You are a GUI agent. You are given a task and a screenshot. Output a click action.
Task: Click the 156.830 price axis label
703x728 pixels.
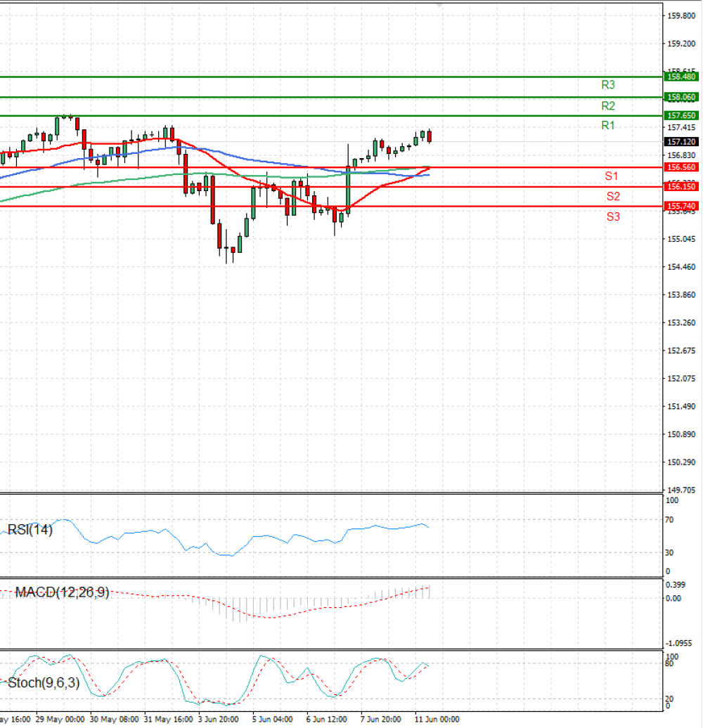[x=681, y=155]
